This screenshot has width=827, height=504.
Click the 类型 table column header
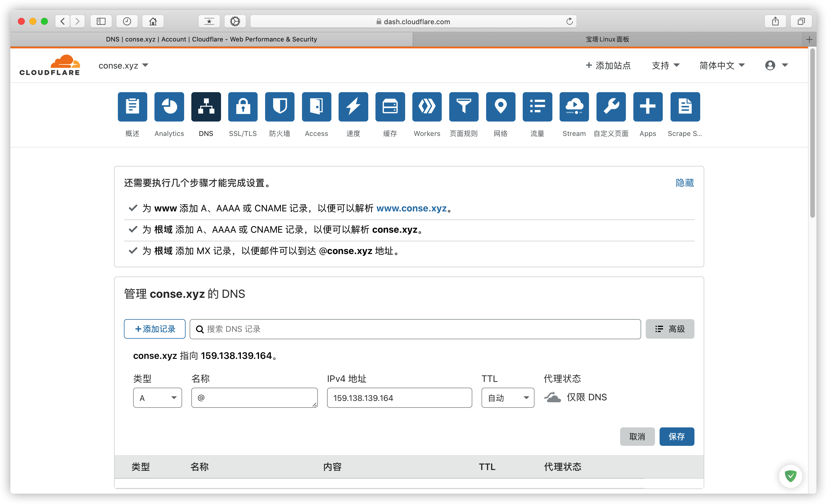coord(140,467)
